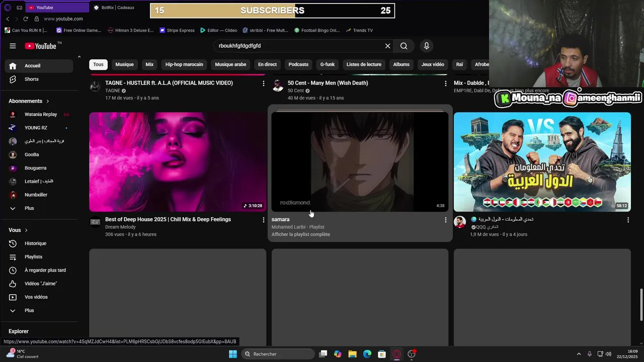Open more options for samara playlist
The height and width of the screenshot is (362, 644).
click(x=445, y=220)
